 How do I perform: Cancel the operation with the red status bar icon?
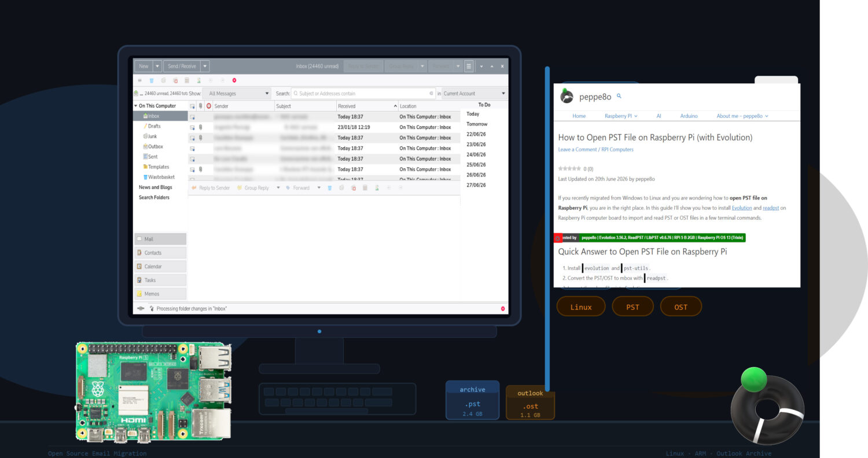(503, 309)
